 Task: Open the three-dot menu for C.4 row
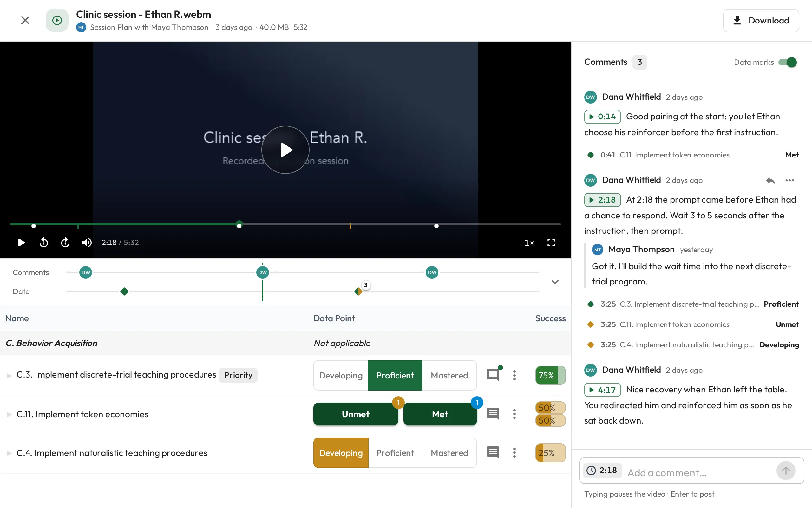click(514, 452)
